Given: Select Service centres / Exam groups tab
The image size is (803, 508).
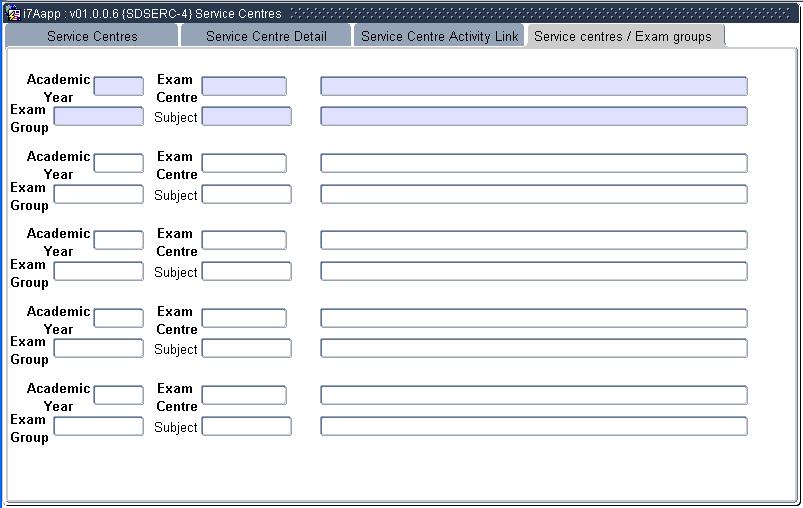Looking at the screenshot, I should coord(623,36).
